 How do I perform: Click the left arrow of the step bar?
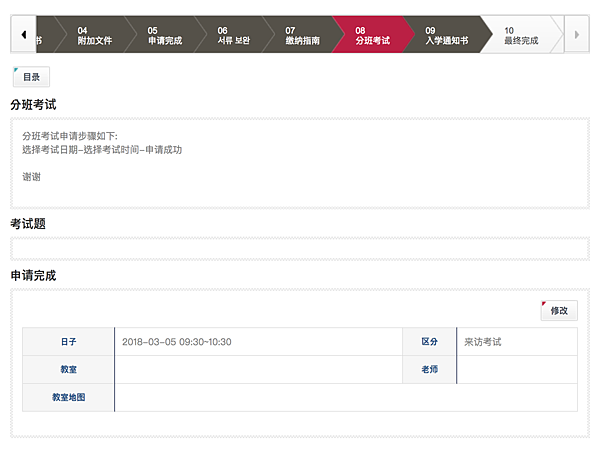[x=24, y=34]
